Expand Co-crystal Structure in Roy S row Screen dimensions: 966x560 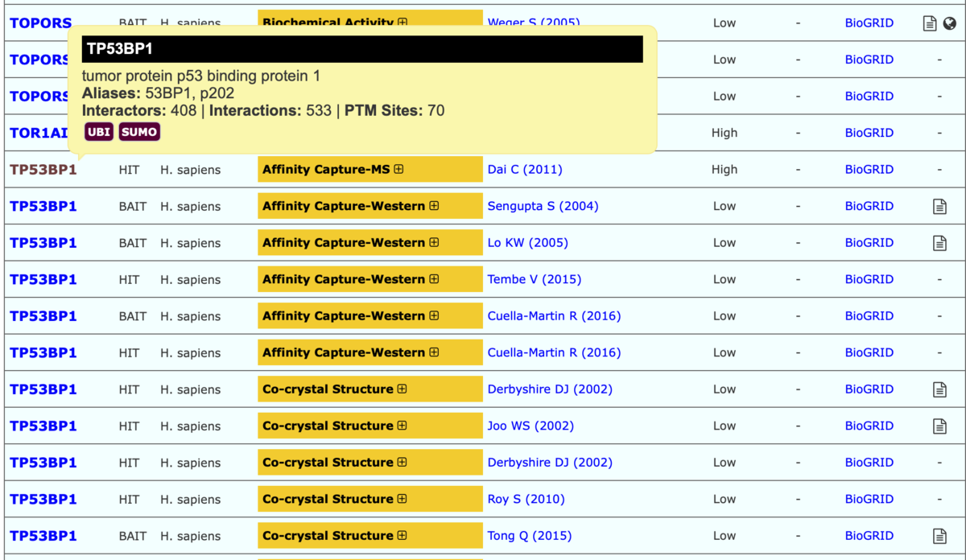coord(402,499)
